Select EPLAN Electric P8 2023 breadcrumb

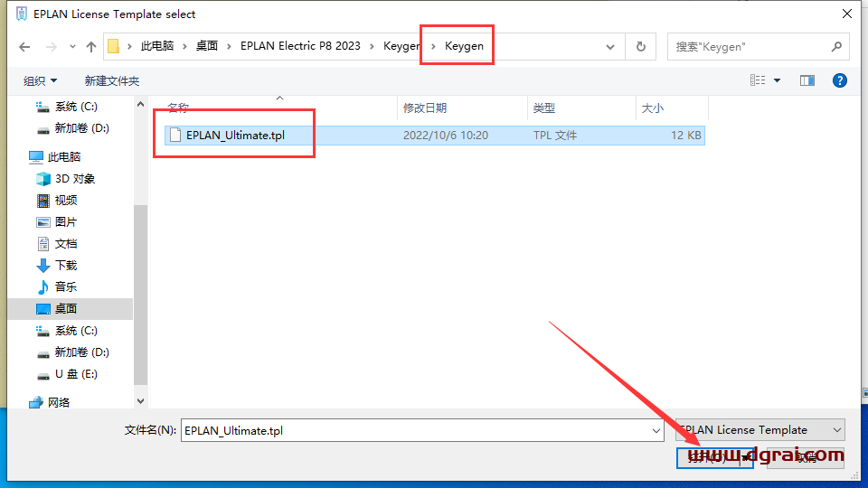(300, 46)
